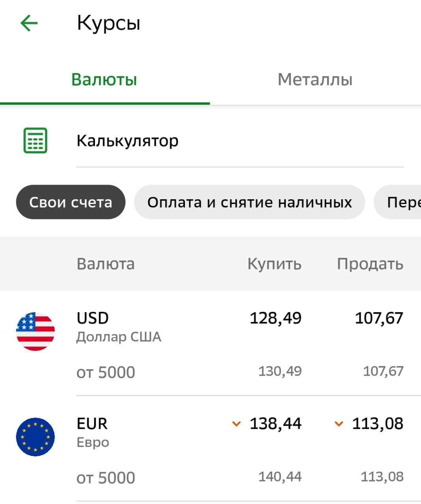Open the USD Доллар США row
Screen dimensions: 421x504
tap(119, 327)
